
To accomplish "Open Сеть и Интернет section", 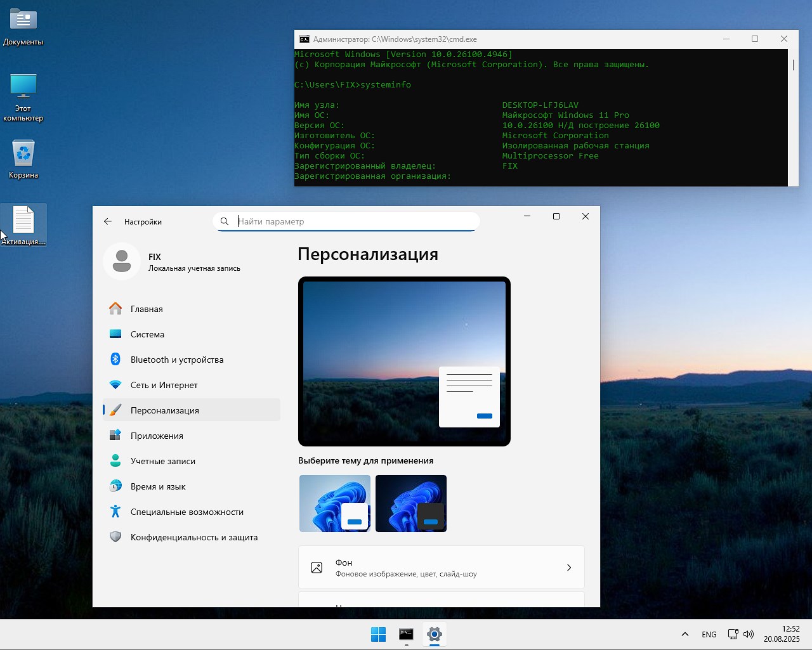I will tap(192, 385).
